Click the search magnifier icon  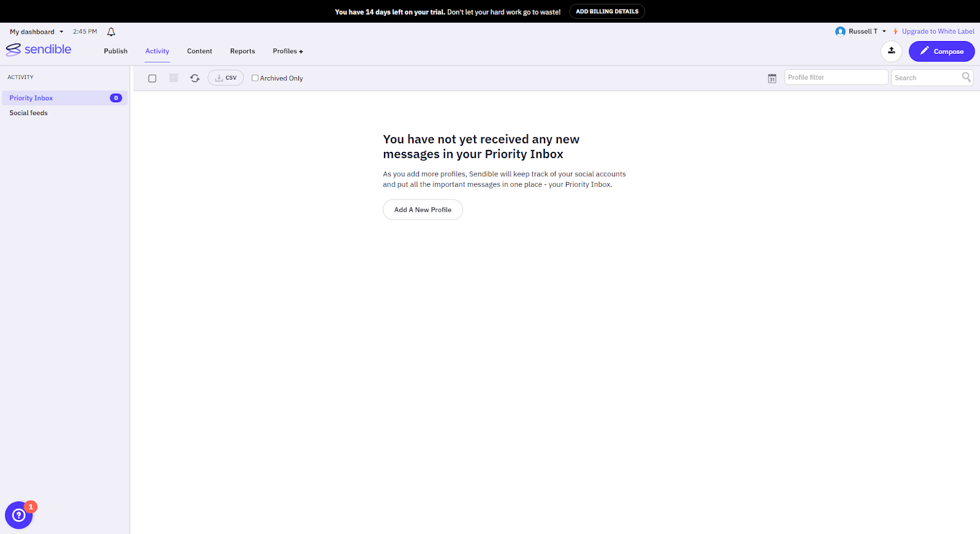966,77
